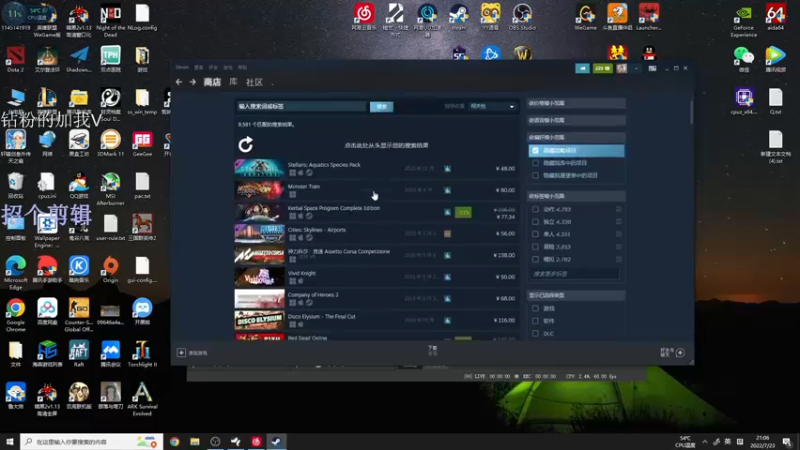800x450 pixels.
Task: Click Chrome icon in the taskbar
Action: pos(174,442)
